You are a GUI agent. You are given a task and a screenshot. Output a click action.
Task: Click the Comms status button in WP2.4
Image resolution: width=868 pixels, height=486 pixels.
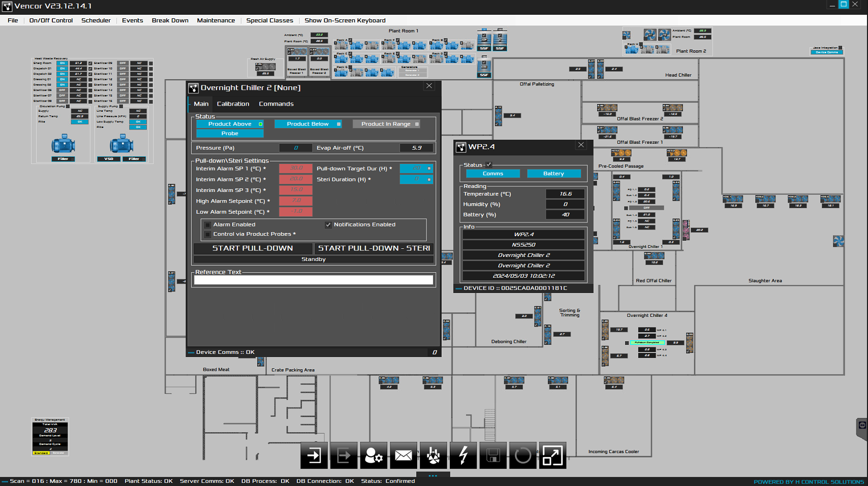493,174
